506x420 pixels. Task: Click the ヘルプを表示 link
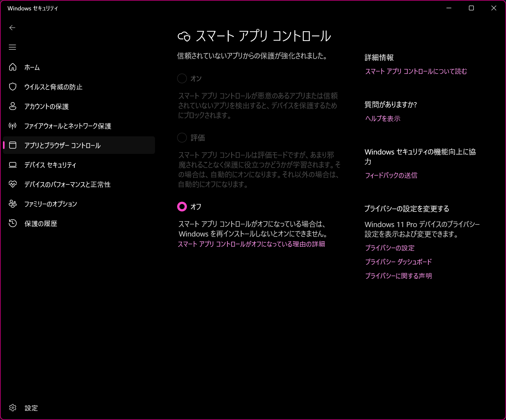click(383, 118)
